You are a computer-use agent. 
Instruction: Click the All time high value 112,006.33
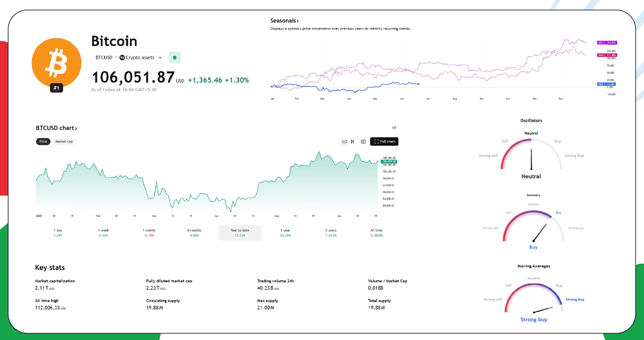(x=50, y=308)
